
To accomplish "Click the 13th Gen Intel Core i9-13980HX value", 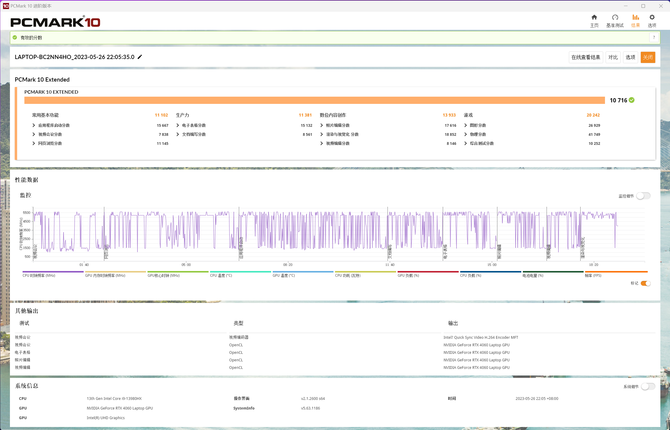I will tap(114, 398).
